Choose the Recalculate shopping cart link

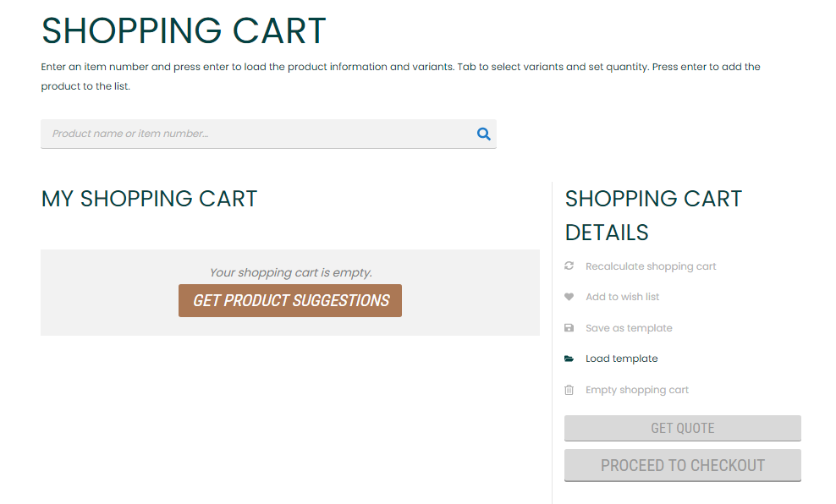point(651,266)
